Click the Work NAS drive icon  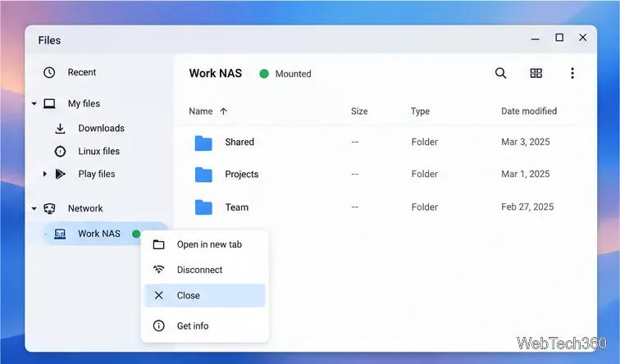(x=60, y=234)
